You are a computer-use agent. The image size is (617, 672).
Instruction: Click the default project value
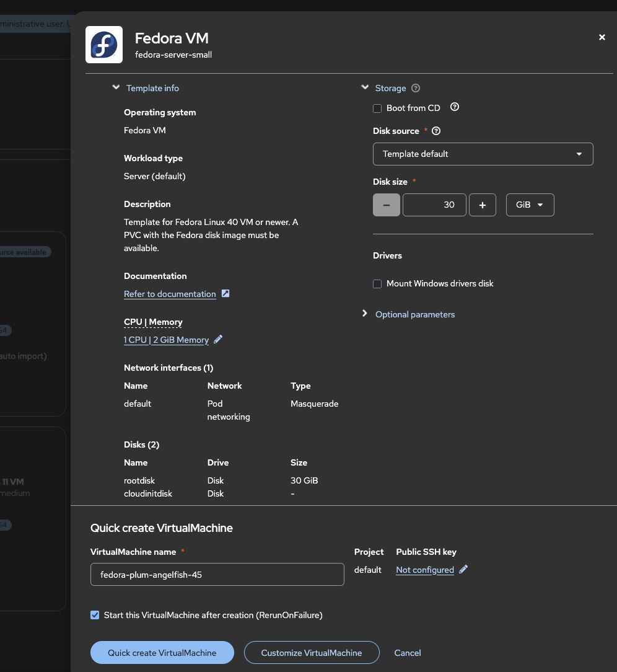(368, 570)
